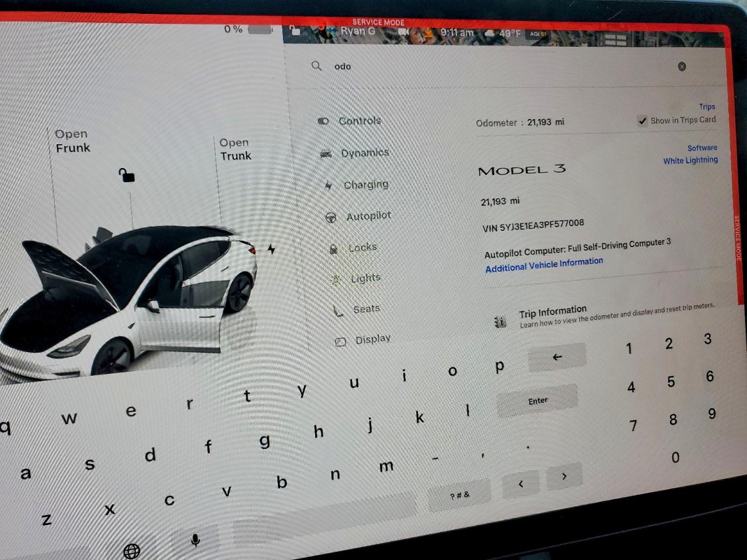Click the Odometer : 21,193 mi text

(x=520, y=123)
